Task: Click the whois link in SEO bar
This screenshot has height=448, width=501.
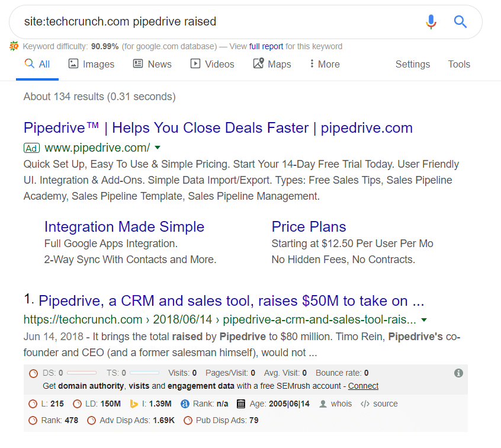Action: pos(341,404)
